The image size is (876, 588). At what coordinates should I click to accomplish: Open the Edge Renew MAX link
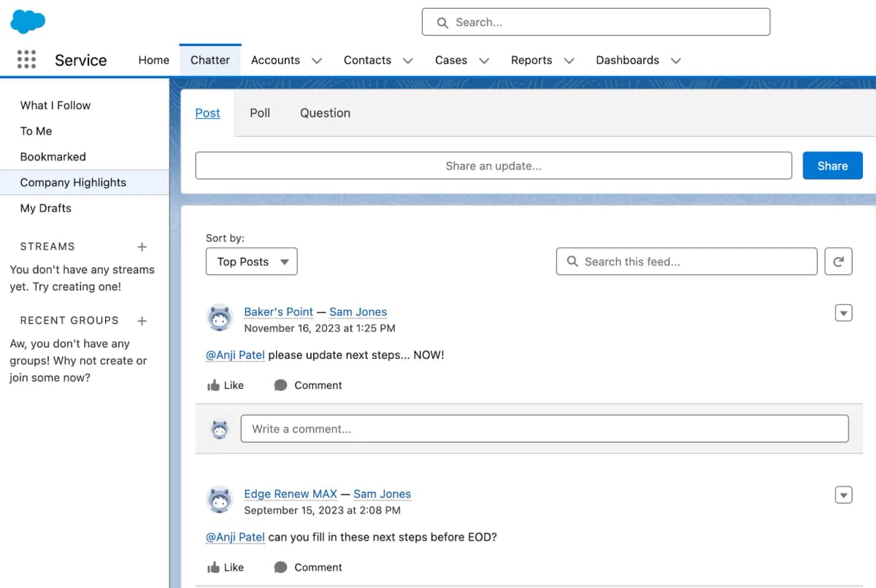tap(291, 495)
